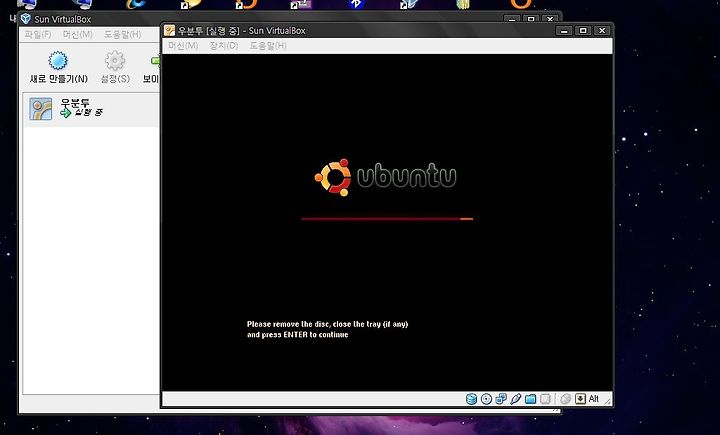Click the mouse integration indicator icon
720x435 pixels.
(x=566, y=399)
